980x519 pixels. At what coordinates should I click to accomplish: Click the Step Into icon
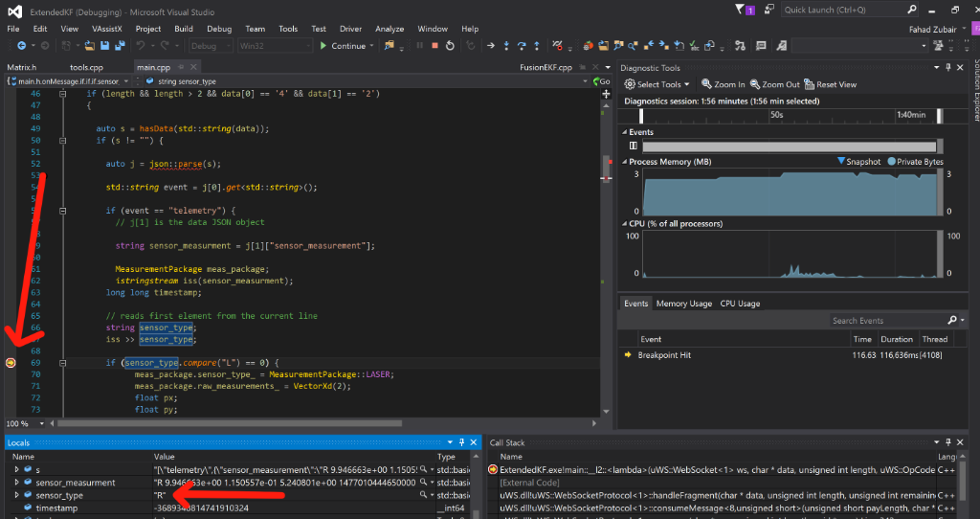[x=504, y=46]
